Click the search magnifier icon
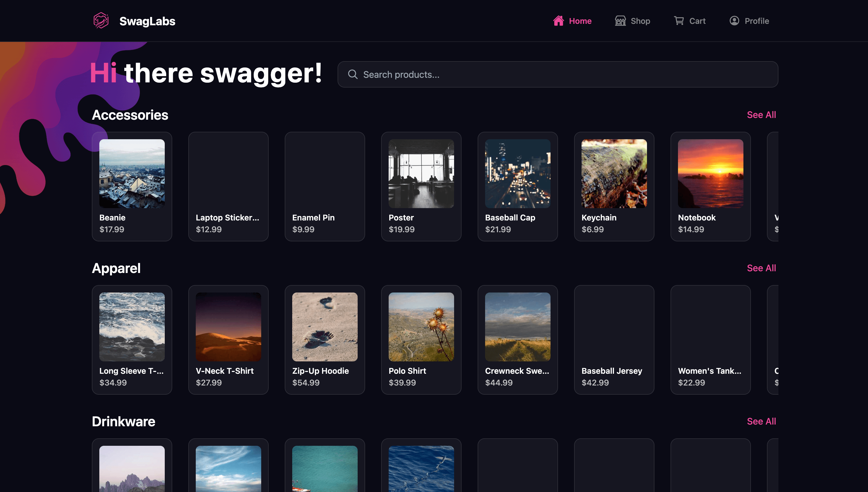The image size is (868, 492). click(352, 74)
